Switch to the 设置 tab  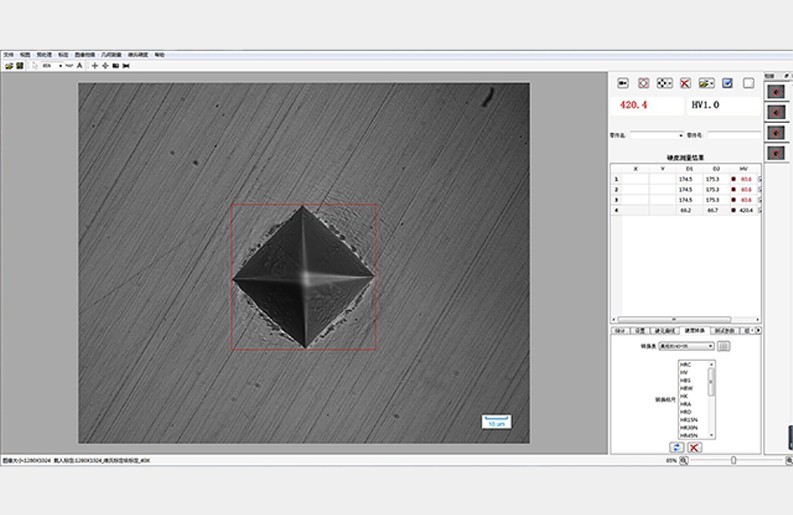click(x=640, y=330)
